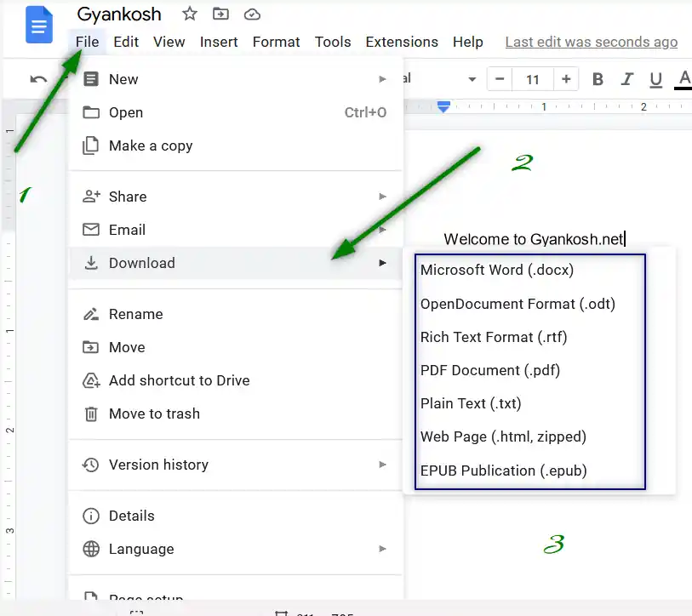Click the Move folder icon in menu
The image size is (692, 616).
(91, 347)
